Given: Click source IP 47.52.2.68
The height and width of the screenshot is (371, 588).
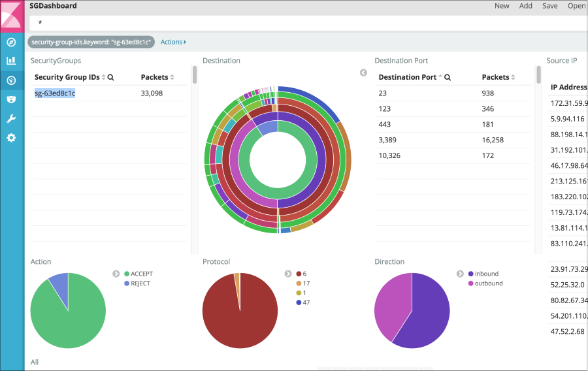Looking at the screenshot, I should (x=567, y=332).
